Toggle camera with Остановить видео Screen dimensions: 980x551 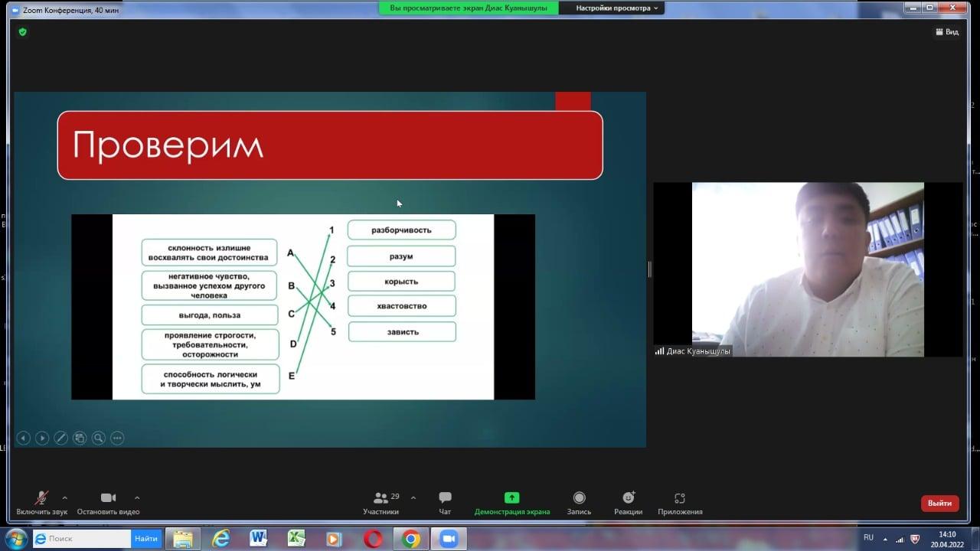(108, 502)
